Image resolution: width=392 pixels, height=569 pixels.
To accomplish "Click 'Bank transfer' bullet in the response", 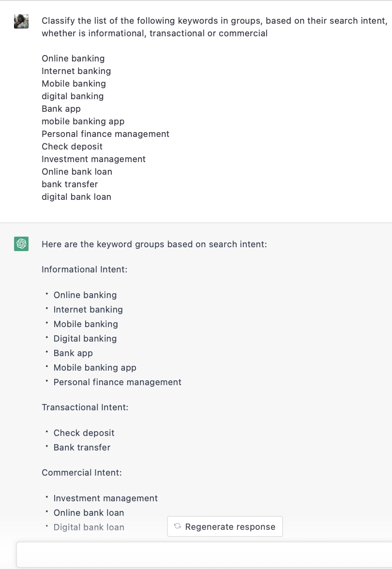I will tap(82, 448).
